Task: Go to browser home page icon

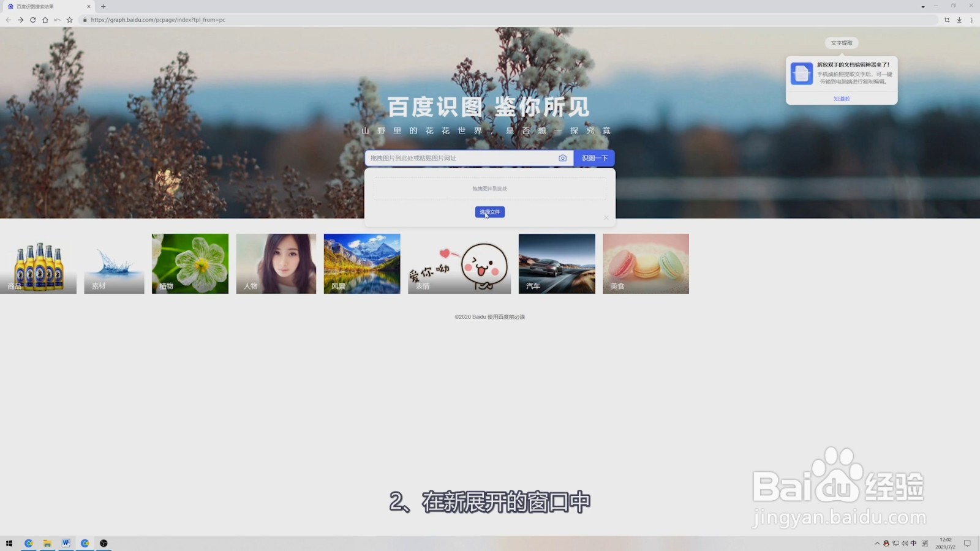Action: point(45,20)
